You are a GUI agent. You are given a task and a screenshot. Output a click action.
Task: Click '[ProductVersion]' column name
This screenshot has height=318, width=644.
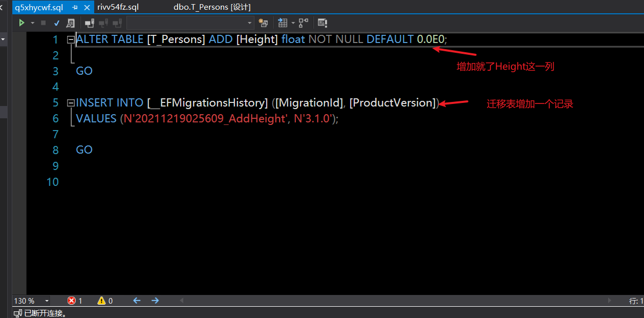pos(393,103)
